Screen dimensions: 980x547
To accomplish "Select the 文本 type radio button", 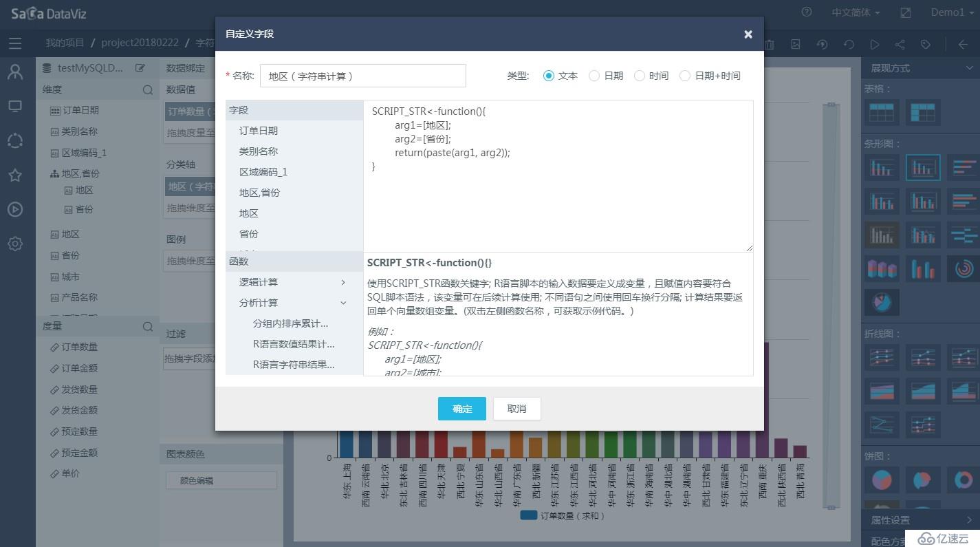I will (548, 76).
